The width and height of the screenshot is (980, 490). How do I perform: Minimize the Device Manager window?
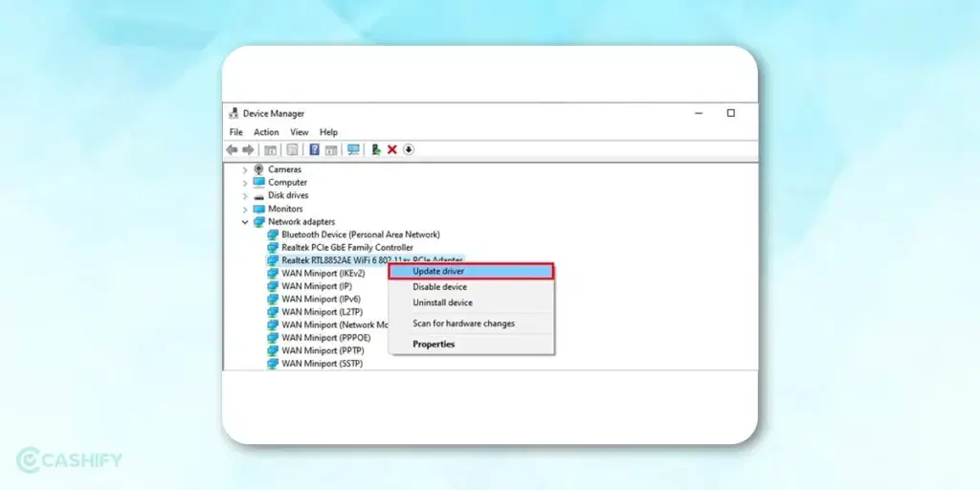tap(699, 113)
